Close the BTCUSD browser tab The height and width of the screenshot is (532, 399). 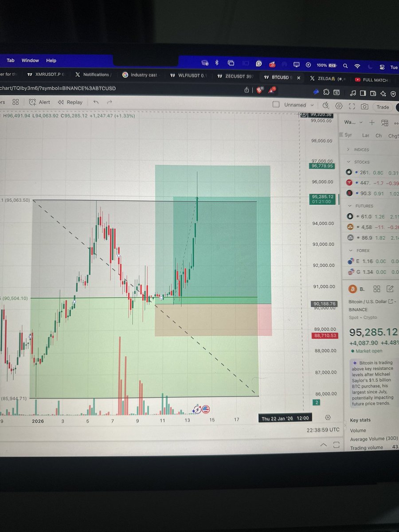(x=298, y=78)
